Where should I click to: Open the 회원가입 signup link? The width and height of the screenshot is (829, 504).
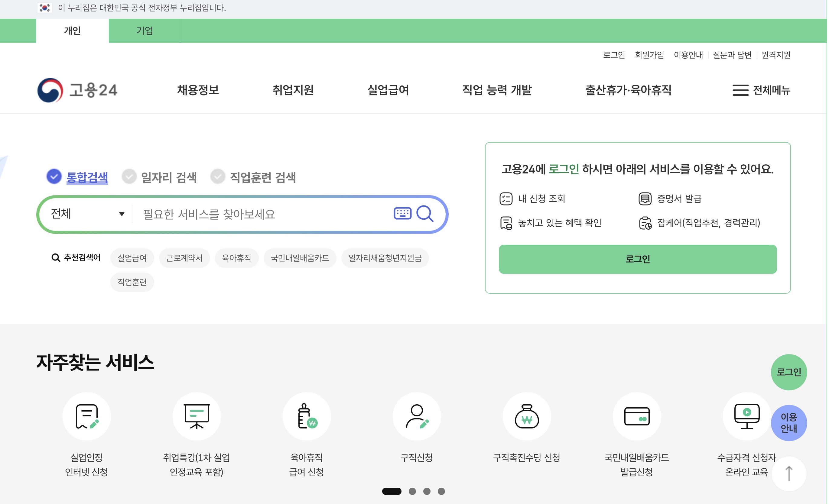pos(649,55)
